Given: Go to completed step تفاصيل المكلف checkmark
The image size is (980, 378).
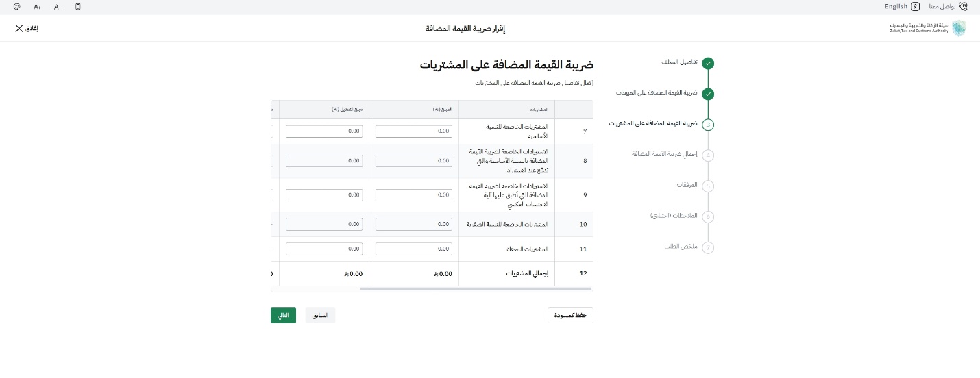Looking at the screenshot, I should [708, 64].
